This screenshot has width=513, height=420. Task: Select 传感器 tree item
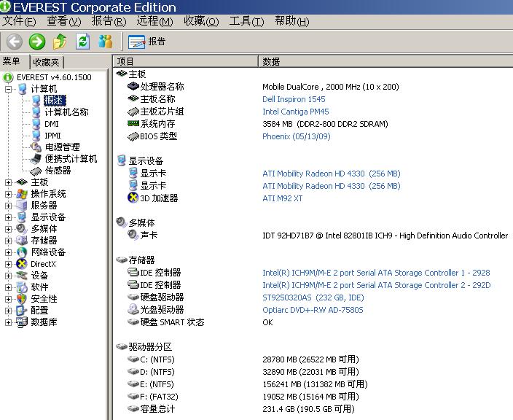(58, 171)
